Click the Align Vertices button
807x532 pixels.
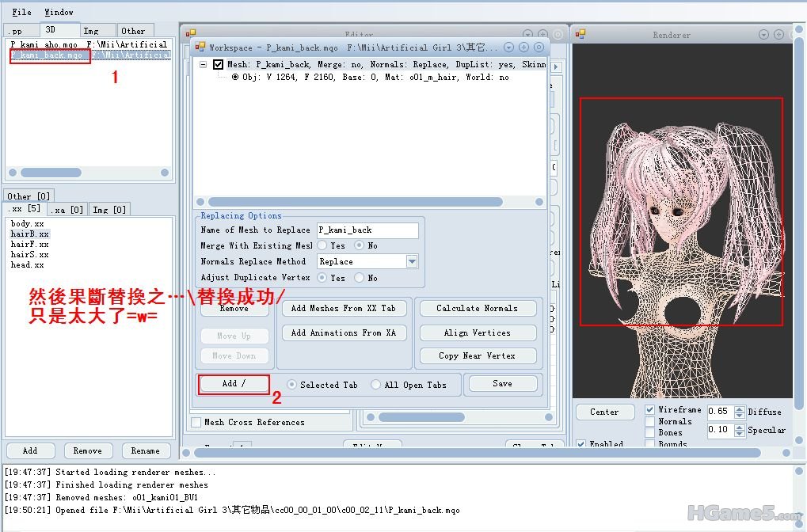[478, 332]
